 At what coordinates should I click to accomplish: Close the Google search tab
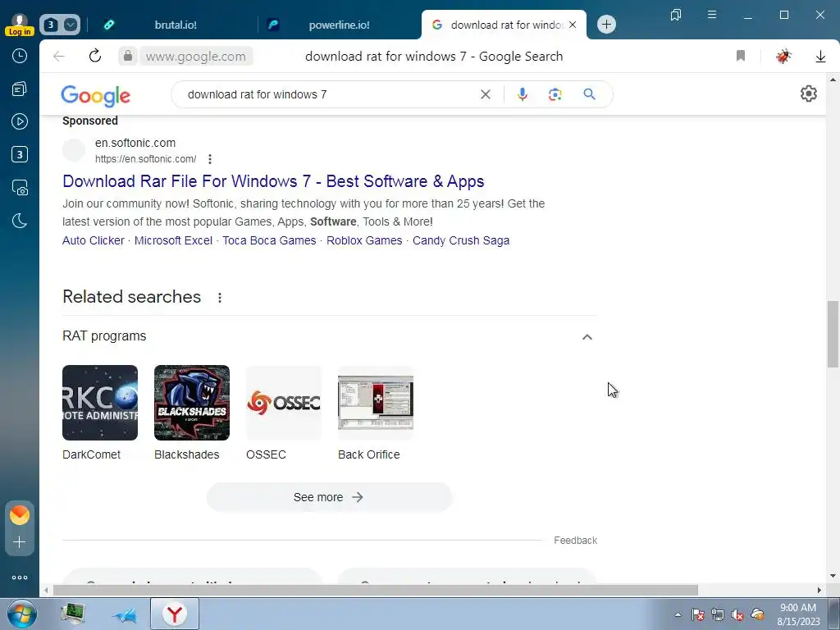pos(573,25)
